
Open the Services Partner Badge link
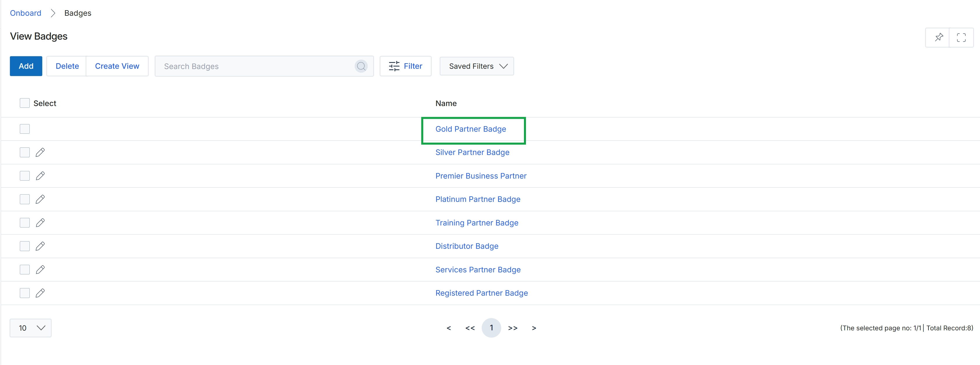coord(478,269)
